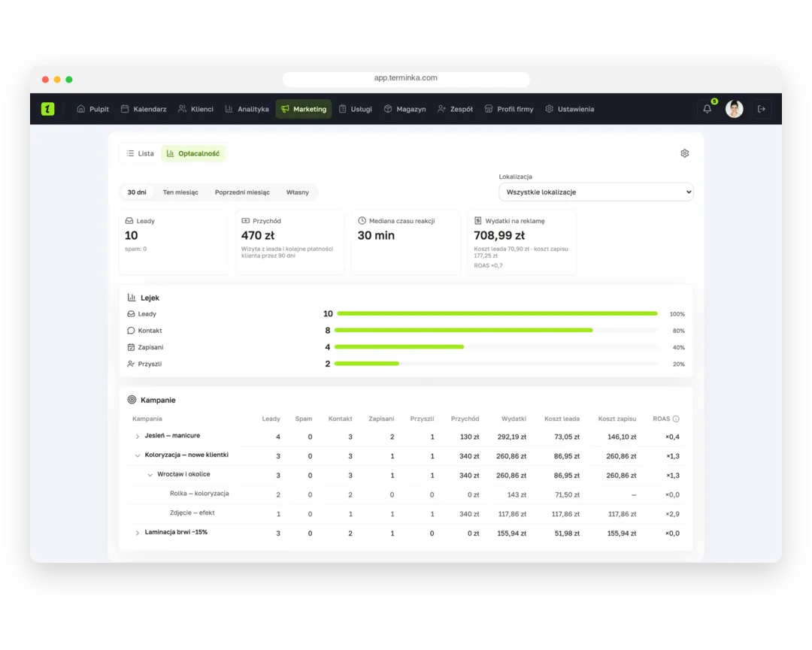Click the ×2,9 ROAS value
812x650 pixels.
[x=672, y=514]
